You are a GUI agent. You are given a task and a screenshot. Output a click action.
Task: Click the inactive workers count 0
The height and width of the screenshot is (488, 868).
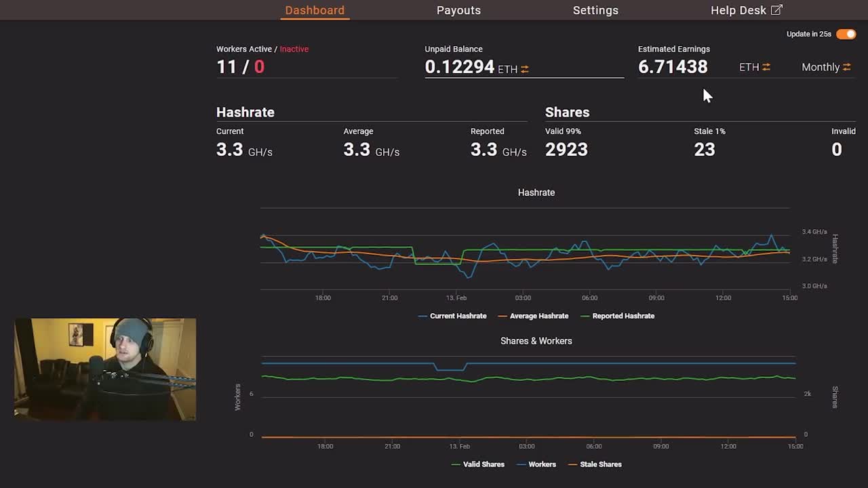259,66
